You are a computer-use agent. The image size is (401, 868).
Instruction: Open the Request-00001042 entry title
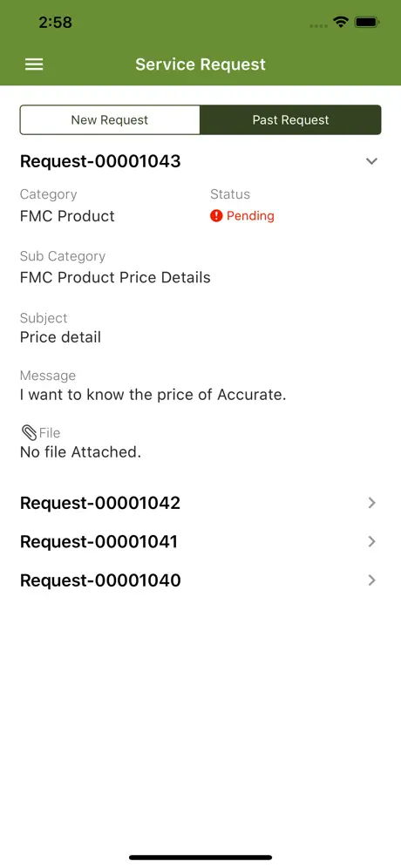[100, 503]
